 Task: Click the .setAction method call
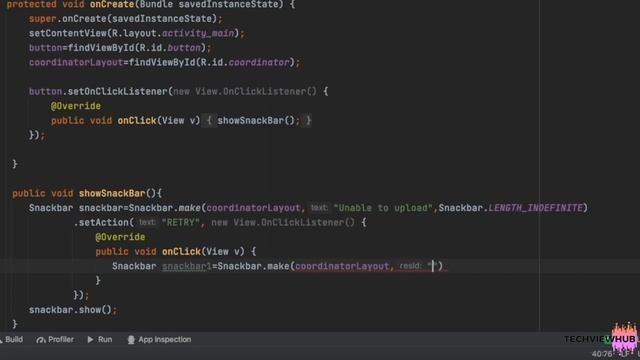pos(101,223)
